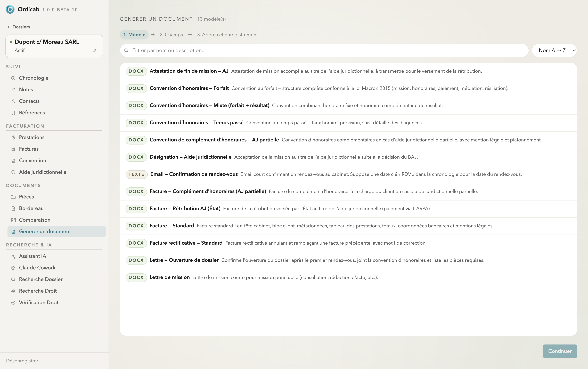Open Factures in the sidebar
Viewport: 588px width, 369px height.
click(x=57, y=149)
